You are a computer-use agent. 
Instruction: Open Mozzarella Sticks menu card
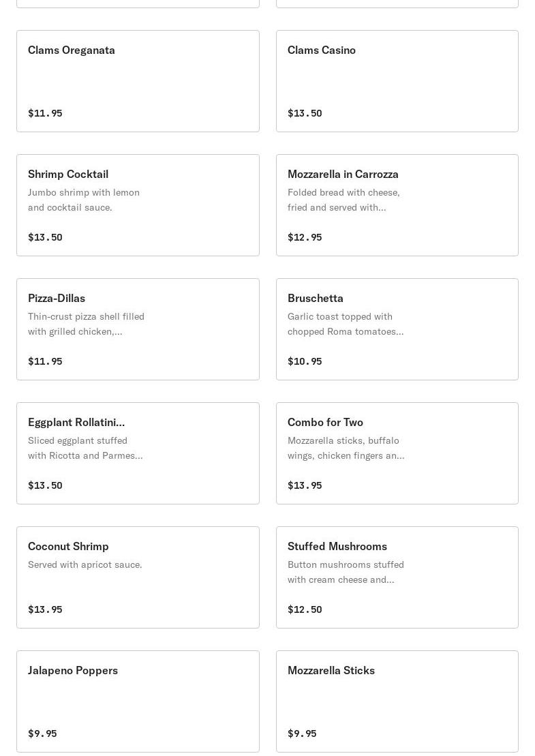397,701
